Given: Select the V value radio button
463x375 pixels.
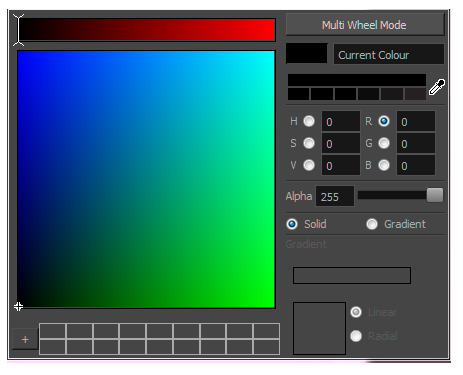Looking at the screenshot, I should tap(309, 165).
